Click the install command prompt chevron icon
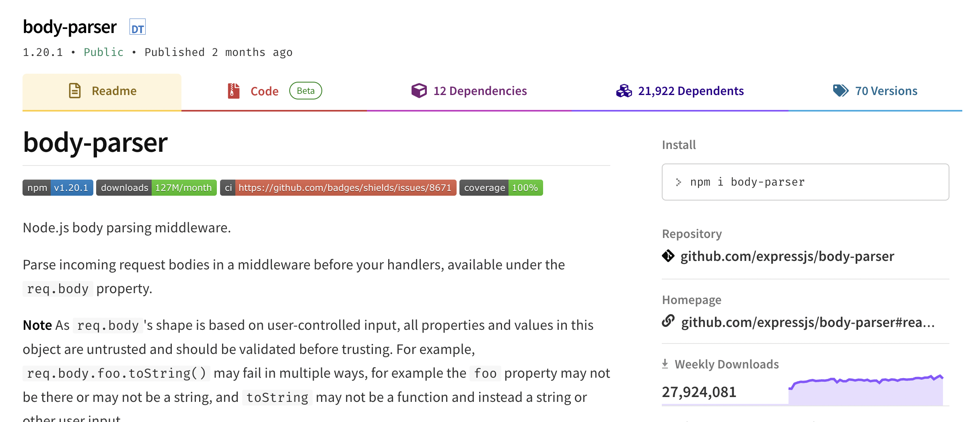The height and width of the screenshot is (422, 980). (x=679, y=182)
